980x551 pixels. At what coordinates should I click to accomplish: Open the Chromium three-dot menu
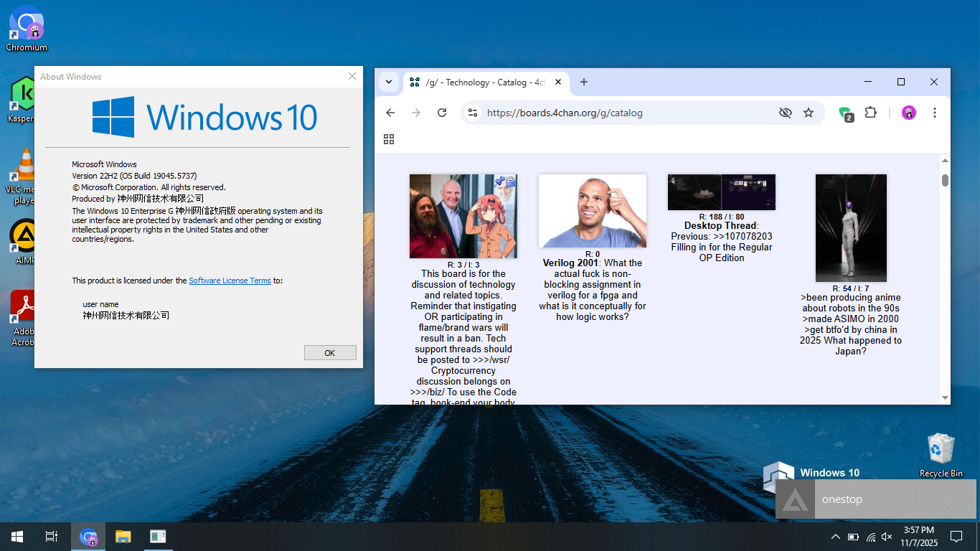pyautogui.click(x=934, y=113)
